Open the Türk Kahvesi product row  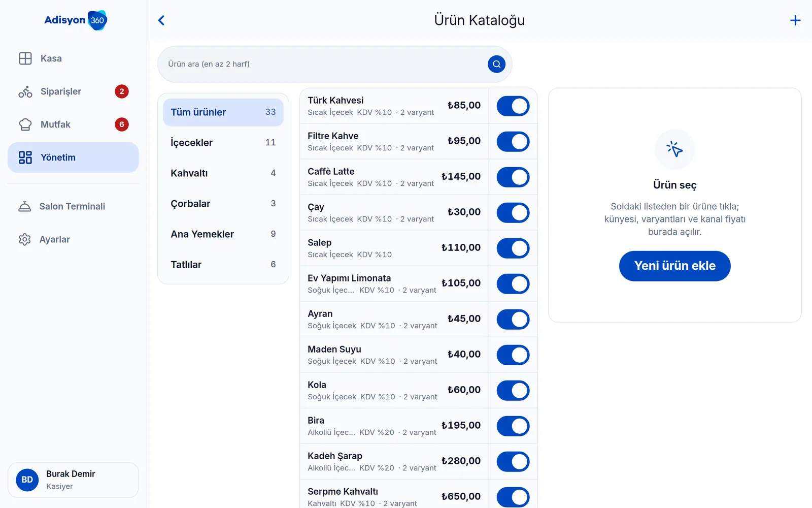(394, 106)
